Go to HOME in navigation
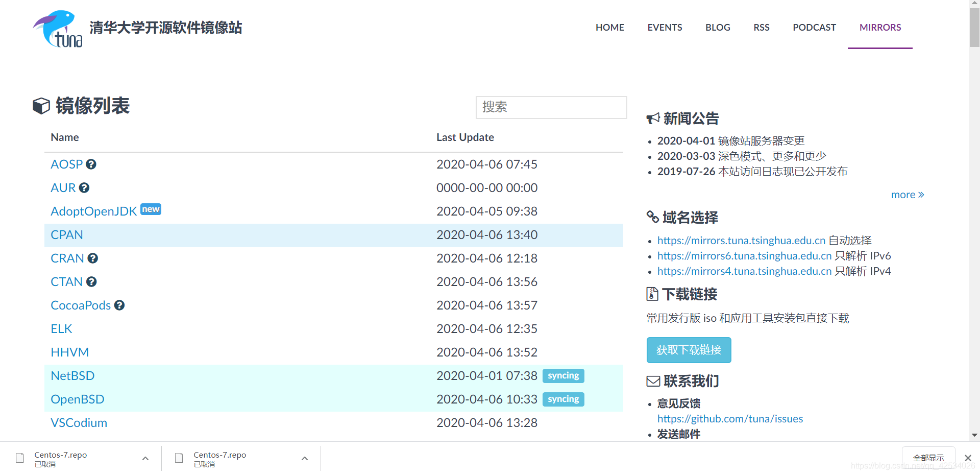 click(x=610, y=28)
